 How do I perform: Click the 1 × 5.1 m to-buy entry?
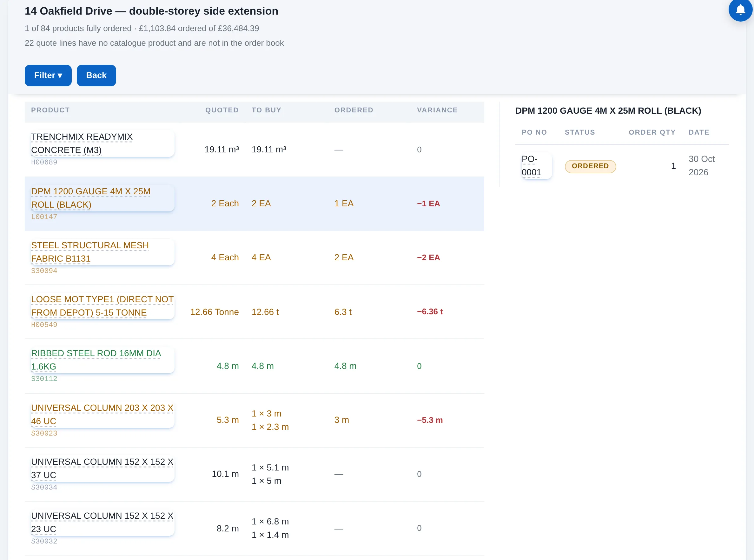(270, 467)
